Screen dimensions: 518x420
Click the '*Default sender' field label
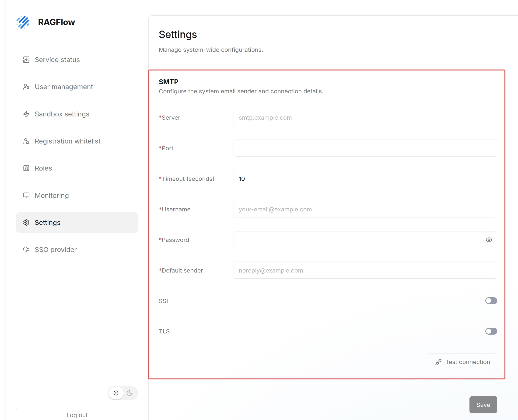pos(181,270)
